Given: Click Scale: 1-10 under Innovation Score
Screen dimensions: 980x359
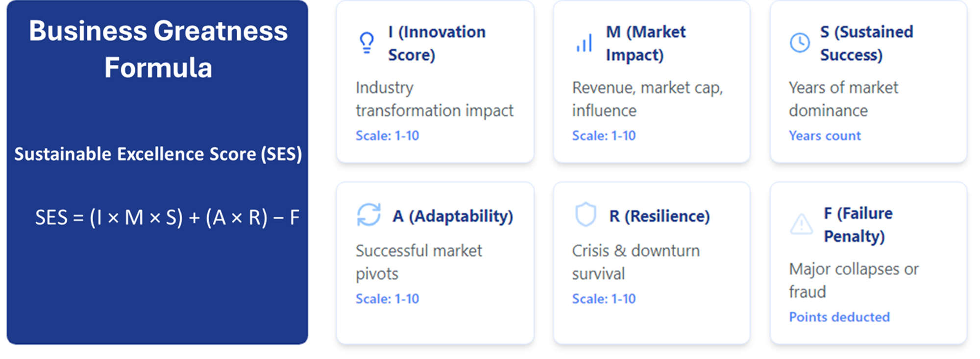Looking at the screenshot, I should 387,136.
